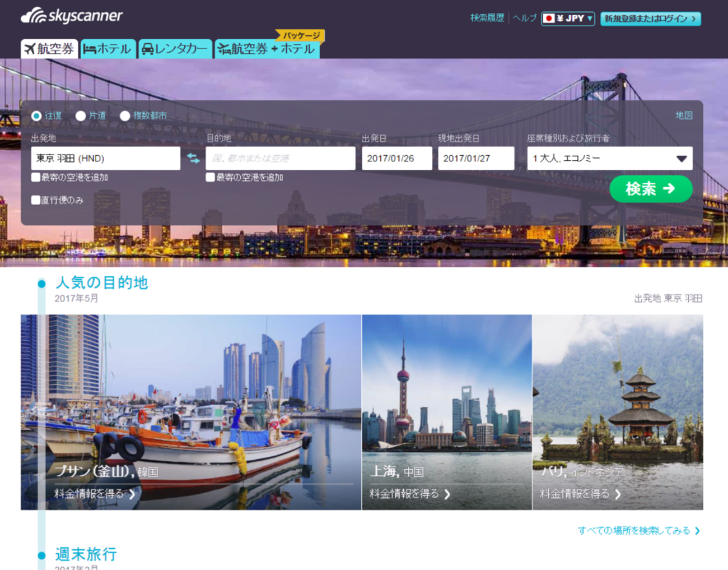The image size is (728, 570).
Task: Enable nearby airports checkbox under destination field
Action: (x=211, y=177)
